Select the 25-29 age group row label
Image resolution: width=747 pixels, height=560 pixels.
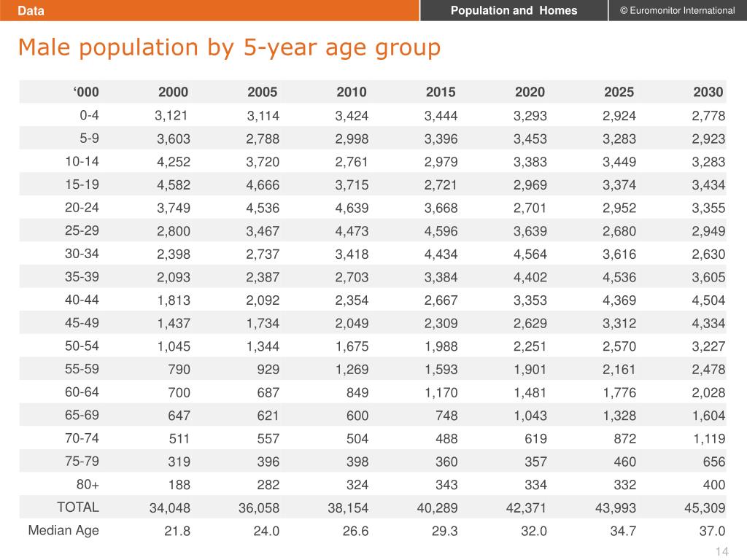pyautogui.click(x=82, y=230)
